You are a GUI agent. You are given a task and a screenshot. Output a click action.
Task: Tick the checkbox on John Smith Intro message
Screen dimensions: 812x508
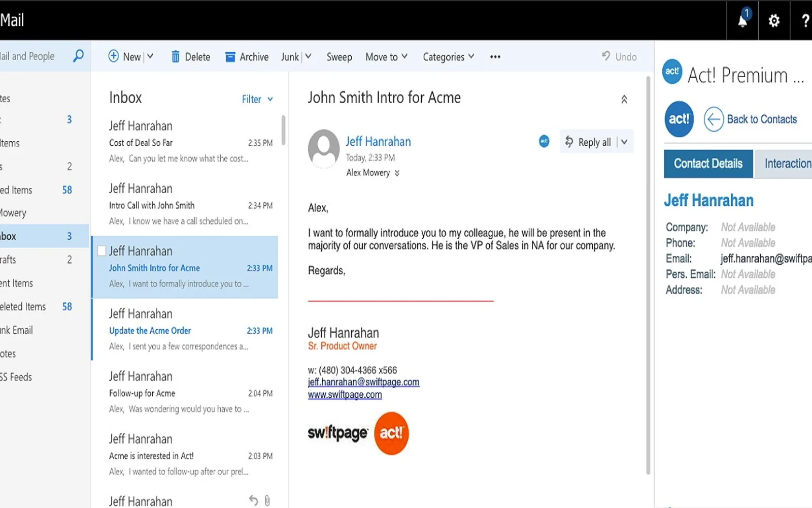101,250
